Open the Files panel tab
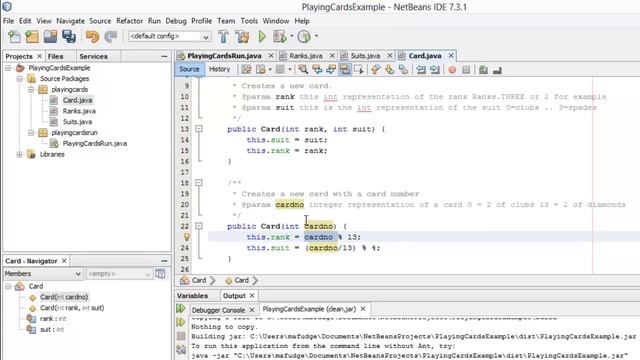 pyautogui.click(x=55, y=56)
